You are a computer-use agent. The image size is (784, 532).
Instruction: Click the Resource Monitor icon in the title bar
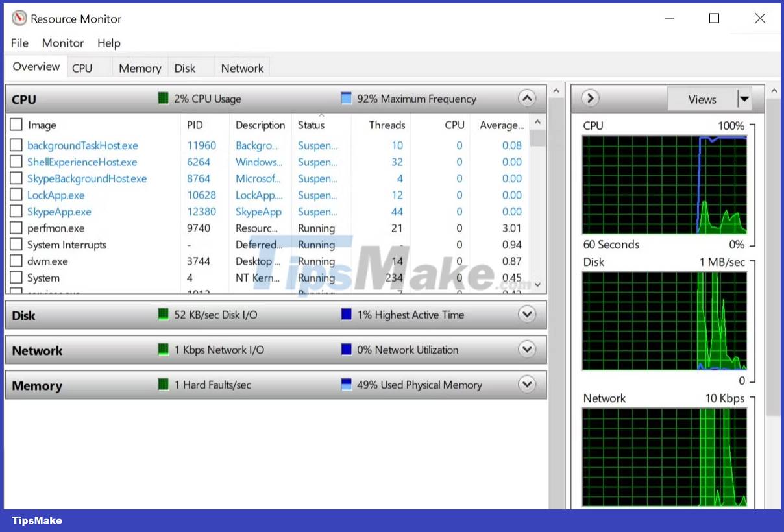point(18,18)
